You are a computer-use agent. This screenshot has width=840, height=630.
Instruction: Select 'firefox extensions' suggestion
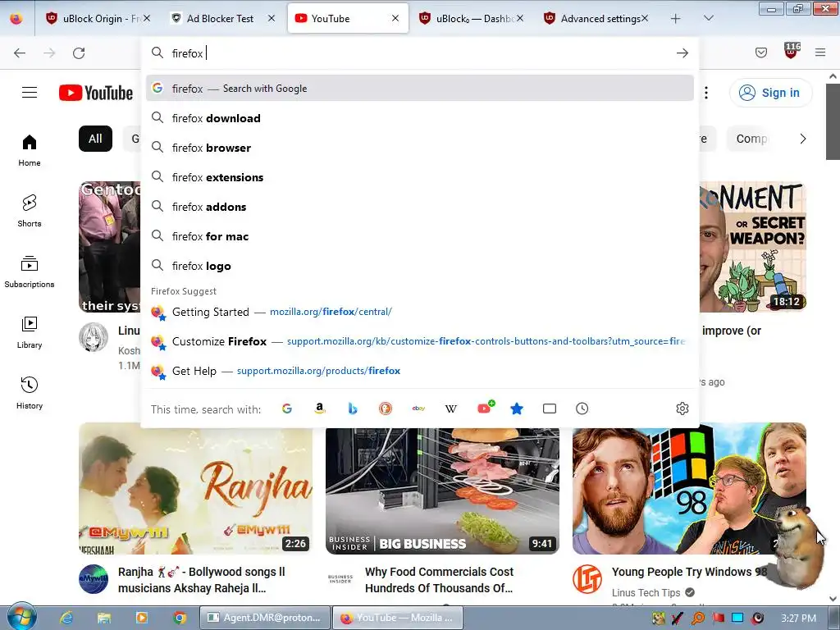pyautogui.click(x=419, y=177)
